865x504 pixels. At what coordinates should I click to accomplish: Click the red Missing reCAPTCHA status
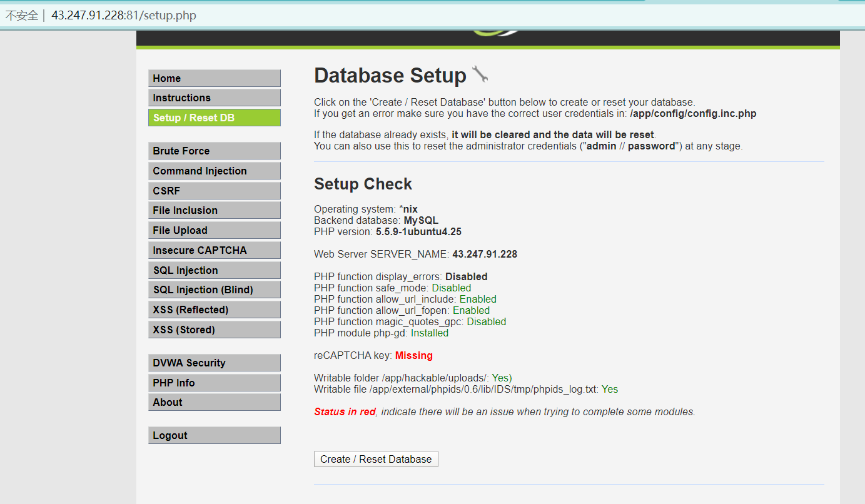(x=413, y=355)
